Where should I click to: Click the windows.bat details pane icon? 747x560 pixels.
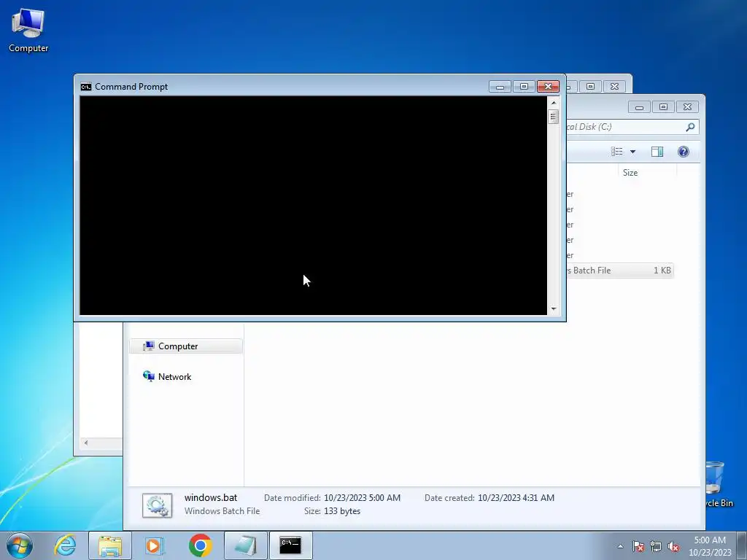pos(158,505)
